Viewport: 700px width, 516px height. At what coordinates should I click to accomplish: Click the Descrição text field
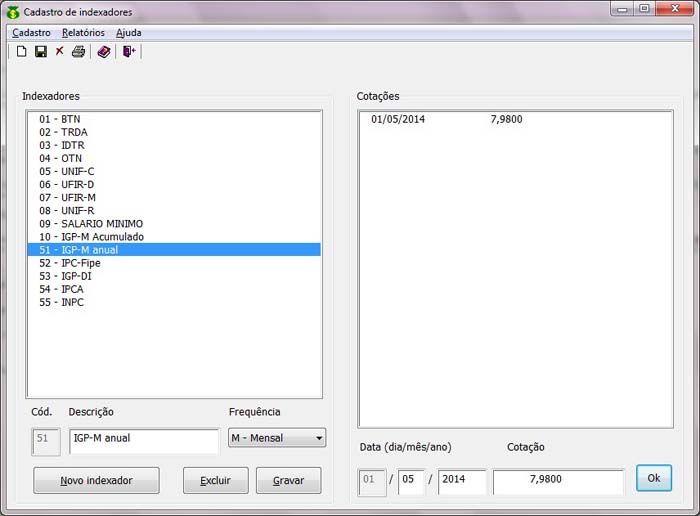[x=143, y=438]
